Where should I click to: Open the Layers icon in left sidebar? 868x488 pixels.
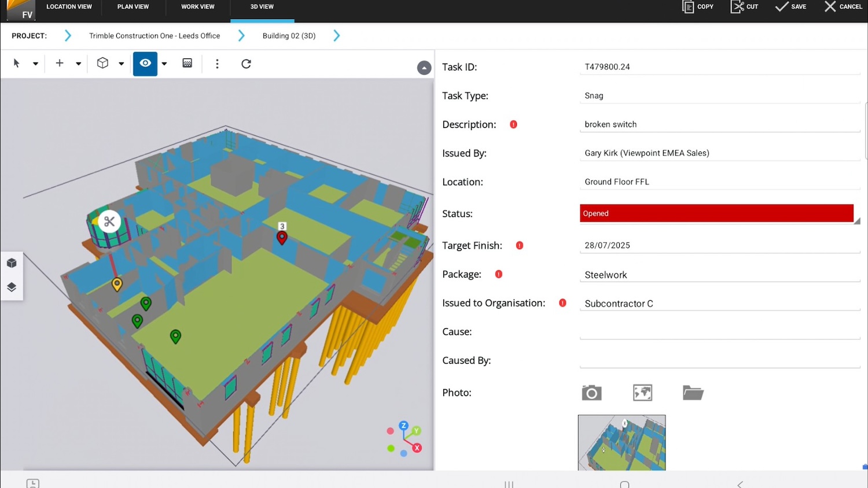click(12, 286)
